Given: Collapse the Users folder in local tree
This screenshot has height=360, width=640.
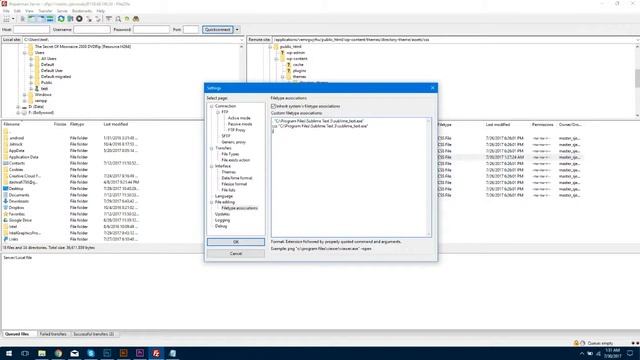Looking at the screenshot, I should (x=24, y=53).
